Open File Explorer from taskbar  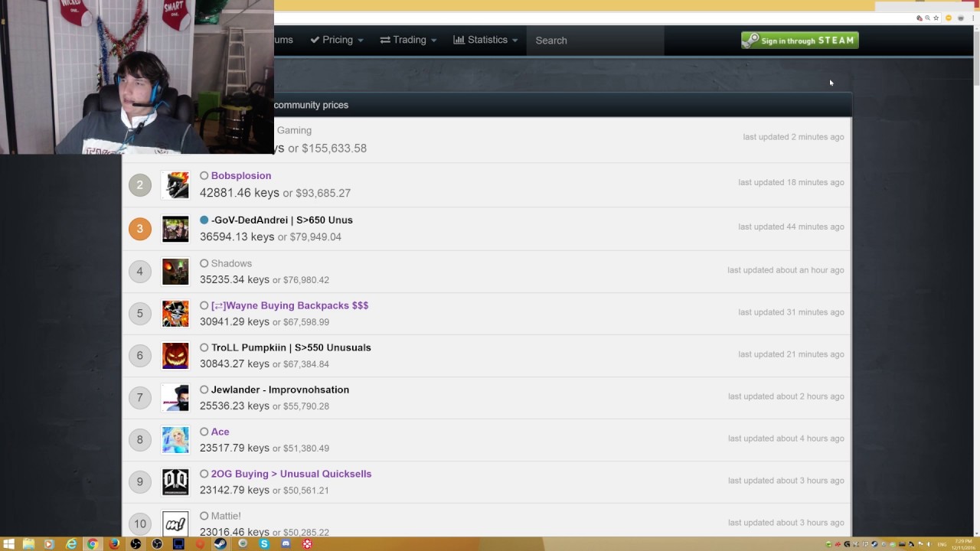click(28, 544)
